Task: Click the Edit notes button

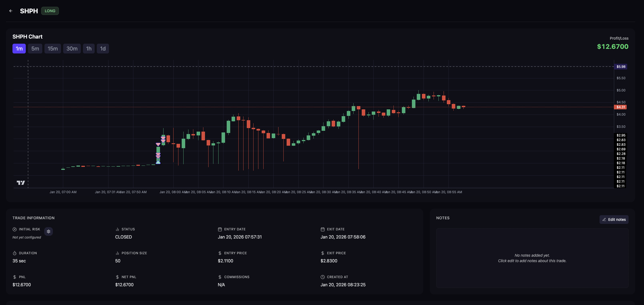Action: [614, 220]
